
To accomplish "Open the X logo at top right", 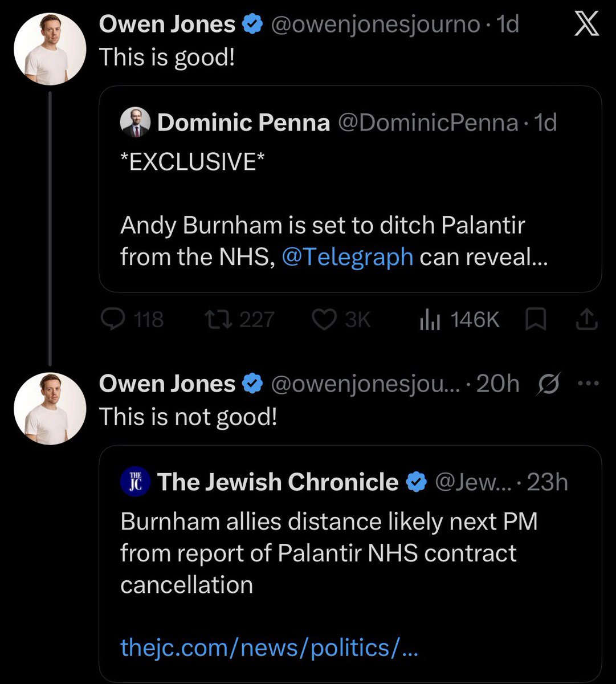I will (x=586, y=25).
